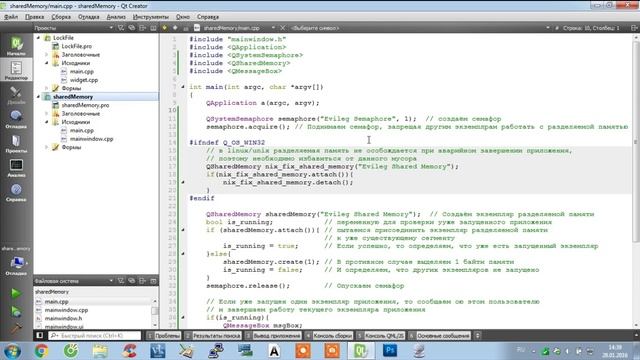Open the Design (Дизайн) mode
Viewport: 640px width, 360px height.
click(x=16, y=94)
